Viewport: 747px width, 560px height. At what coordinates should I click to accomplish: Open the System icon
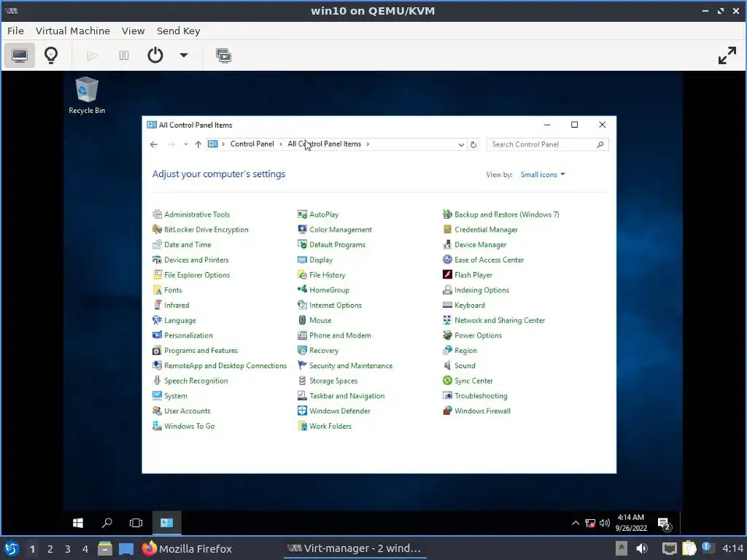click(x=158, y=395)
